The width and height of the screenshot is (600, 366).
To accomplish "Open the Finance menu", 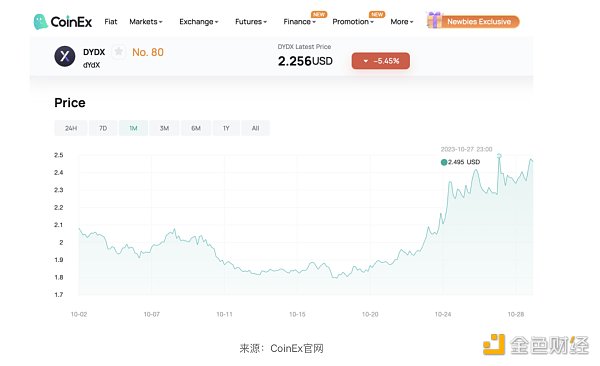I will coord(300,22).
